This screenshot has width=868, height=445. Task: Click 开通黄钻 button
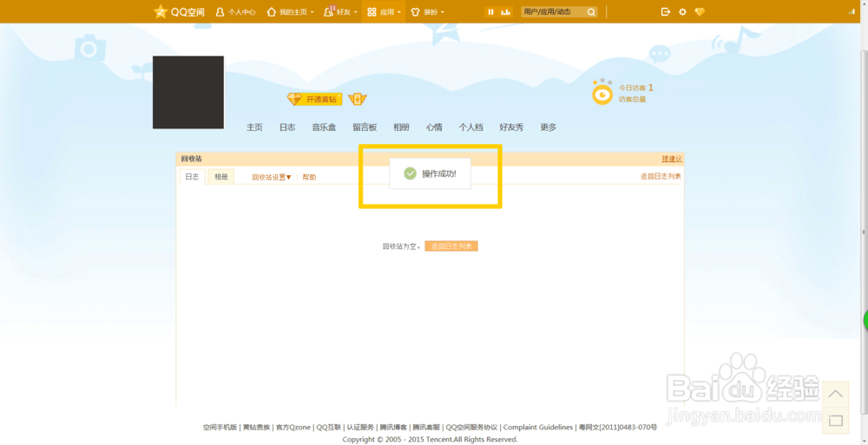click(x=315, y=99)
